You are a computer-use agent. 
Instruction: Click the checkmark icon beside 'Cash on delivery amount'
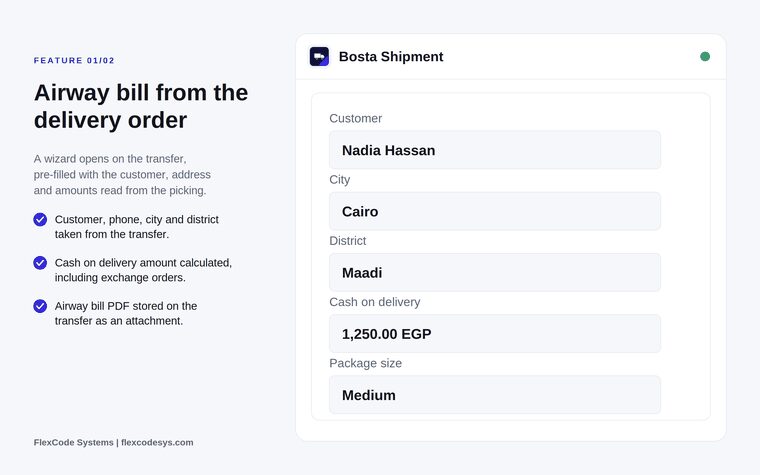click(40, 263)
